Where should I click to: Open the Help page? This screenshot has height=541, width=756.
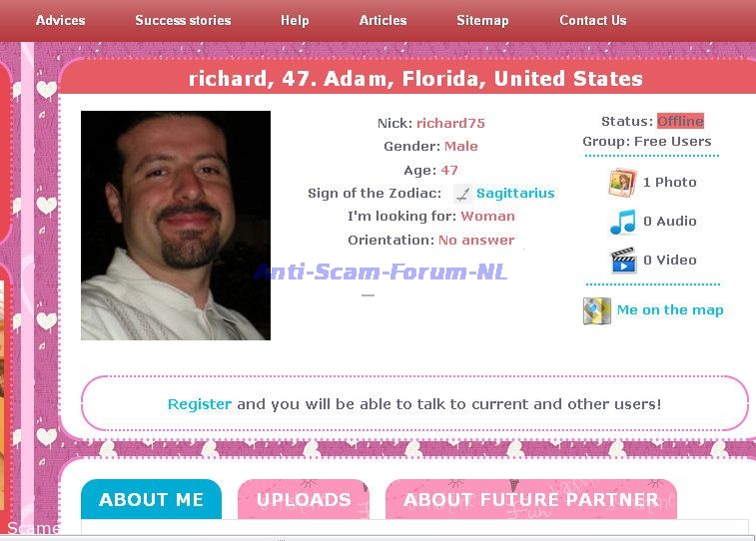coord(295,20)
